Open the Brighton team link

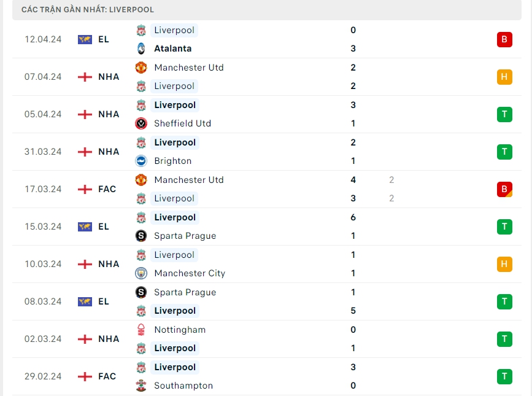[x=172, y=161]
